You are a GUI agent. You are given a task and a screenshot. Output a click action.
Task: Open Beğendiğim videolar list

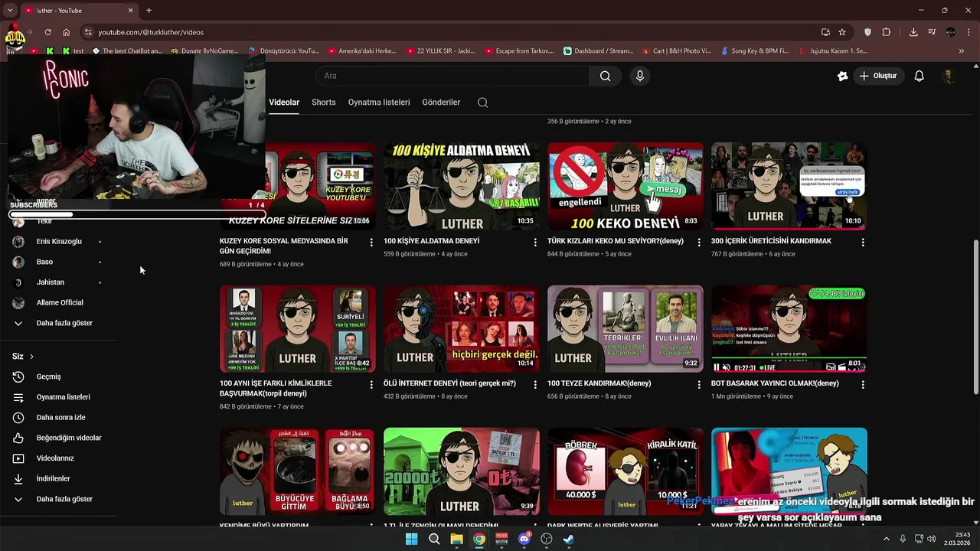pos(69,438)
